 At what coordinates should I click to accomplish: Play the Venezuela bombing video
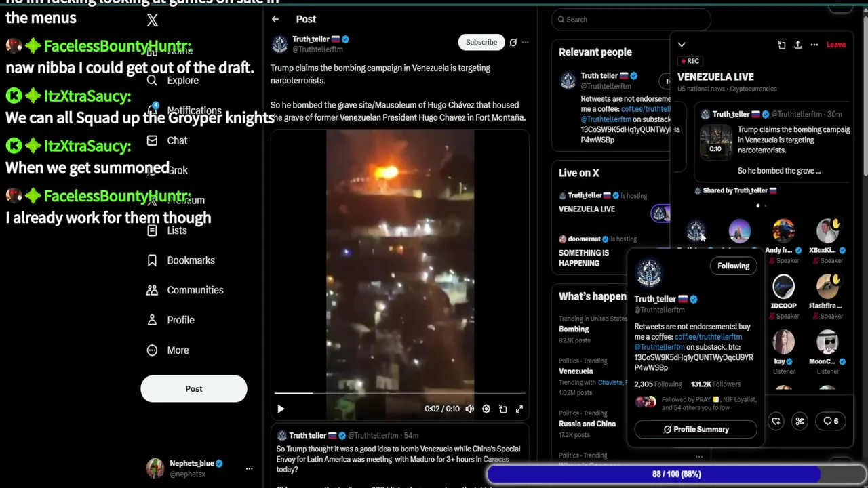(x=281, y=409)
